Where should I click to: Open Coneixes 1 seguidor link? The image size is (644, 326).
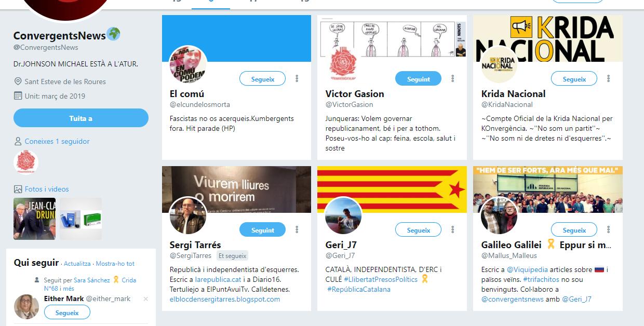pos(57,141)
